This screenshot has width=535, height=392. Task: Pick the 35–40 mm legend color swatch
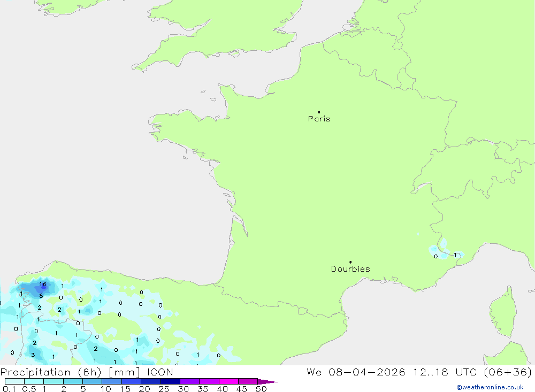coord(209,381)
